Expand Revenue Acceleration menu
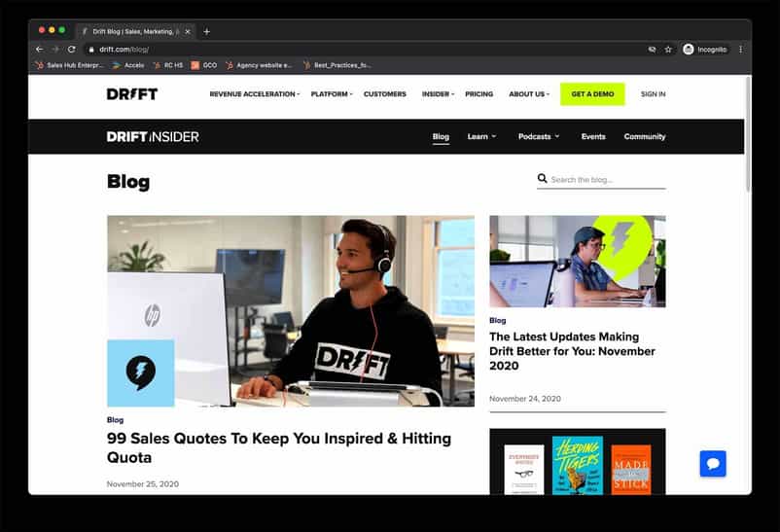Screen dimensions: 780x532 tap(254, 94)
